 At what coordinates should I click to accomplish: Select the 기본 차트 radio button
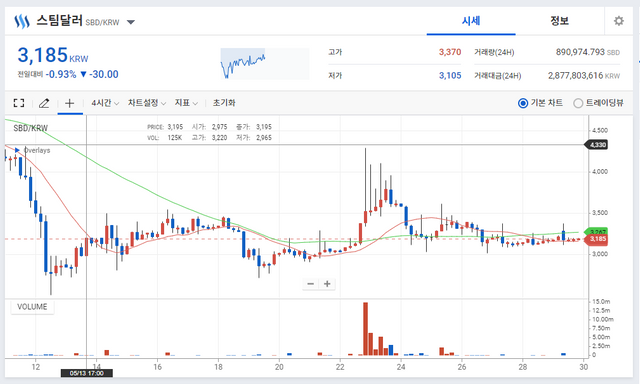tap(523, 103)
